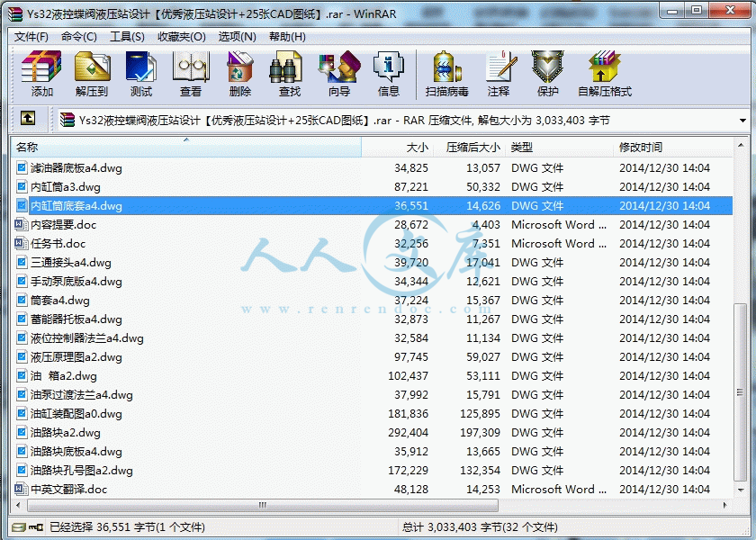Click the key icon in status bar
Screen dimensions: 756x540
(x=36, y=527)
